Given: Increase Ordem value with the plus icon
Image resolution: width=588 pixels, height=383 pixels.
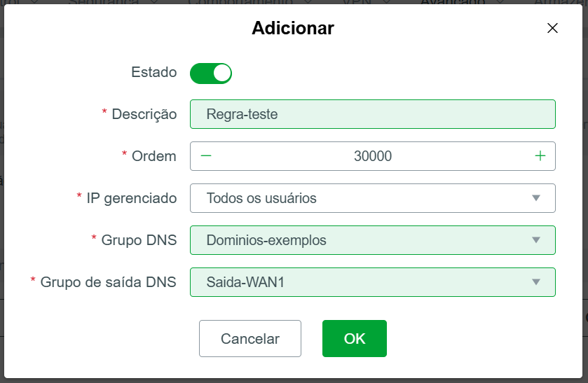Looking at the screenshot, I should pos(540,156).
